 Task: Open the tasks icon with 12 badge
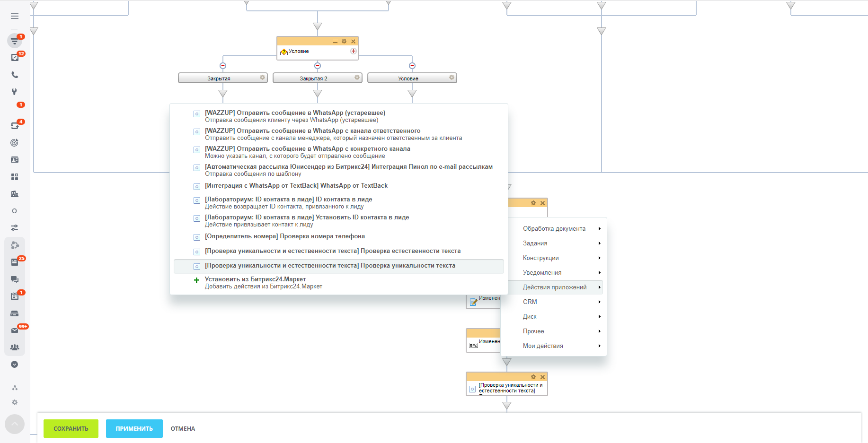[x=15, y=58]
